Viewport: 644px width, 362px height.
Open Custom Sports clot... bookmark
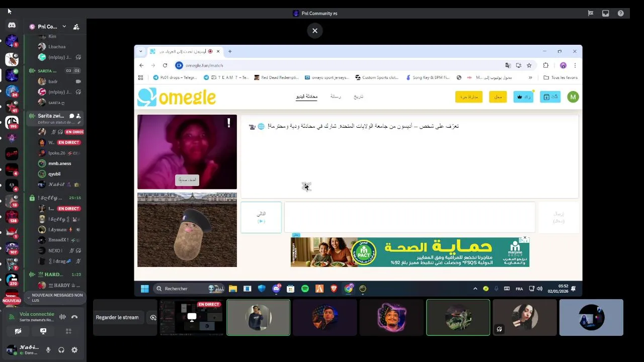coord(377,77)
